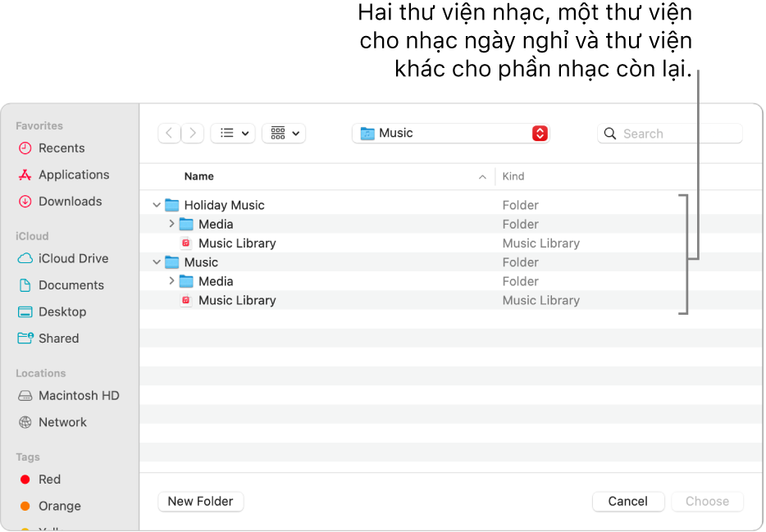
Task: Select the last Music Library file
Action: pyautogui.click(x=450, y=300)
